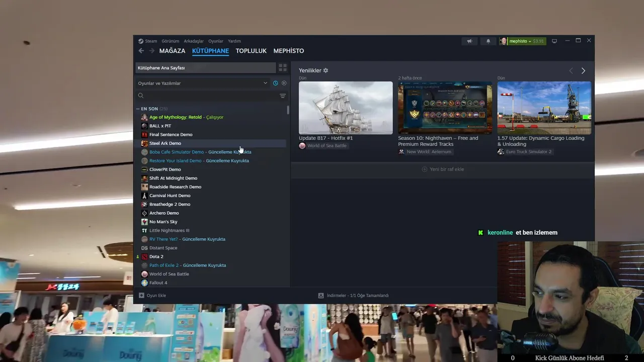Open the Steam menu
This screenshot has height=362, width=644.
coord(151,41)
